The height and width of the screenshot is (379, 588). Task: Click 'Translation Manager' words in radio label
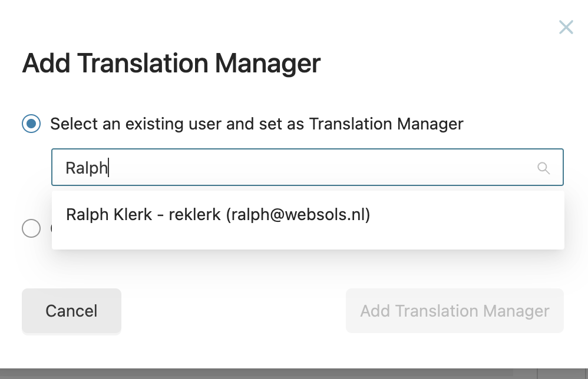coord(387,124)
